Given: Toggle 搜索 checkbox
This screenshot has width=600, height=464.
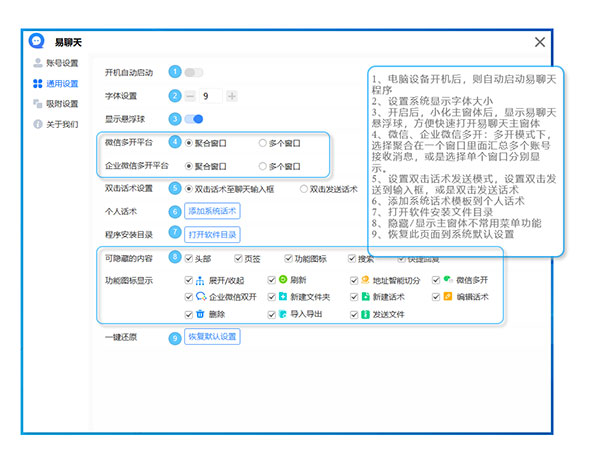Looking at the screenshot, I should coord(352,259).
